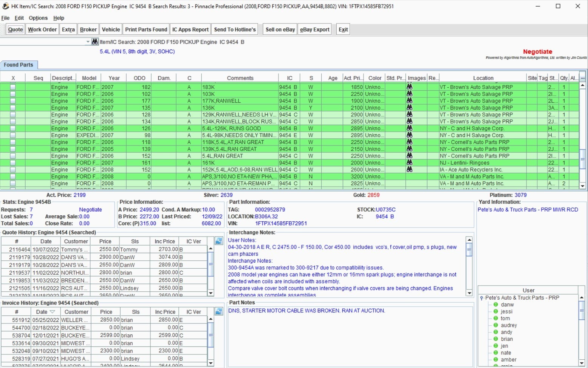Check the box for 152K,5.4L,AOD row
The image size is (588, 368).
(x=13, y=170)
